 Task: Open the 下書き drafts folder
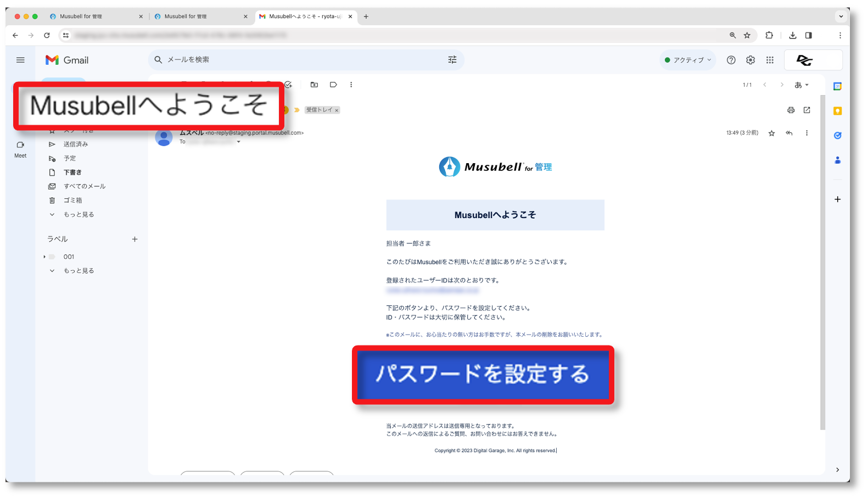(72, 172)
